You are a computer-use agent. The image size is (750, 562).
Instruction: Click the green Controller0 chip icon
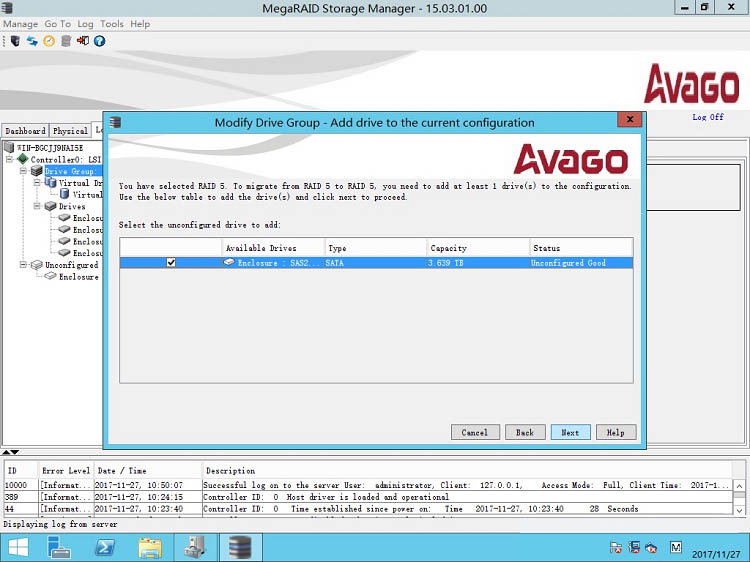tap(22, 159)
